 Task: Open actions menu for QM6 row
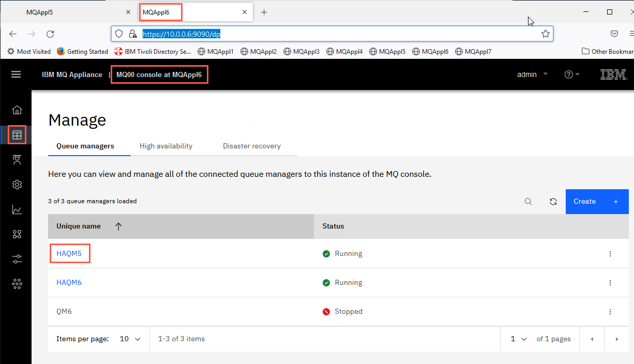610,312
